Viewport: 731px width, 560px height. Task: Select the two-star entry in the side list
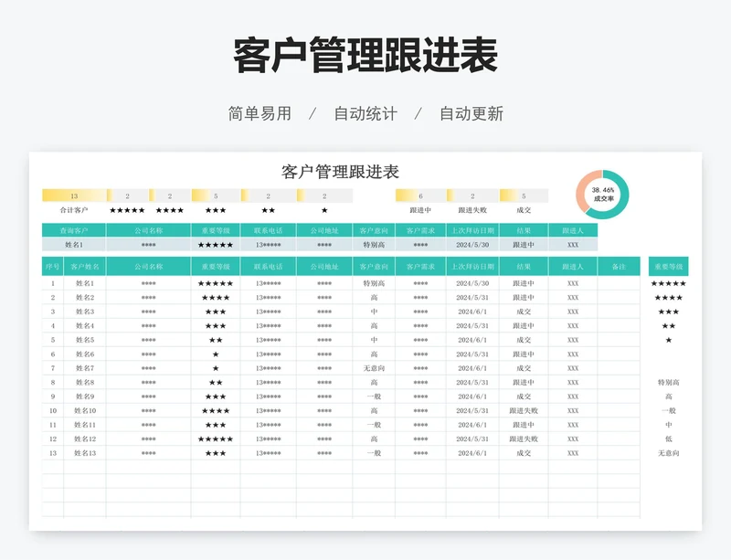click(668, 326)
